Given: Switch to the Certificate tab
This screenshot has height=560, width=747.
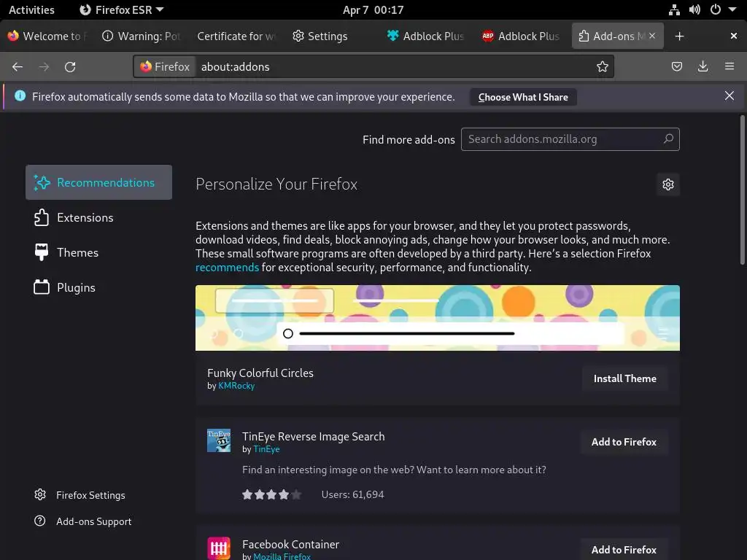Looking at the screenshot, I should tap(236, 36).
